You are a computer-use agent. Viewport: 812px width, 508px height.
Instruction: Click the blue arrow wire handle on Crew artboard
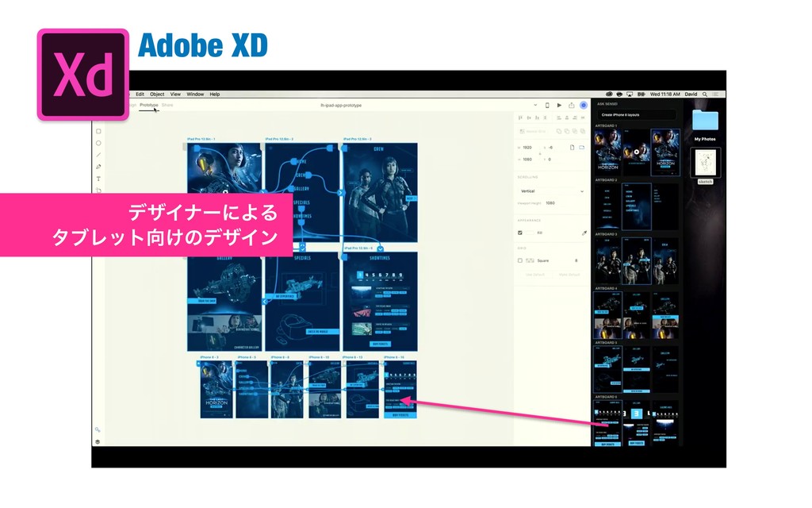(341, 193)
